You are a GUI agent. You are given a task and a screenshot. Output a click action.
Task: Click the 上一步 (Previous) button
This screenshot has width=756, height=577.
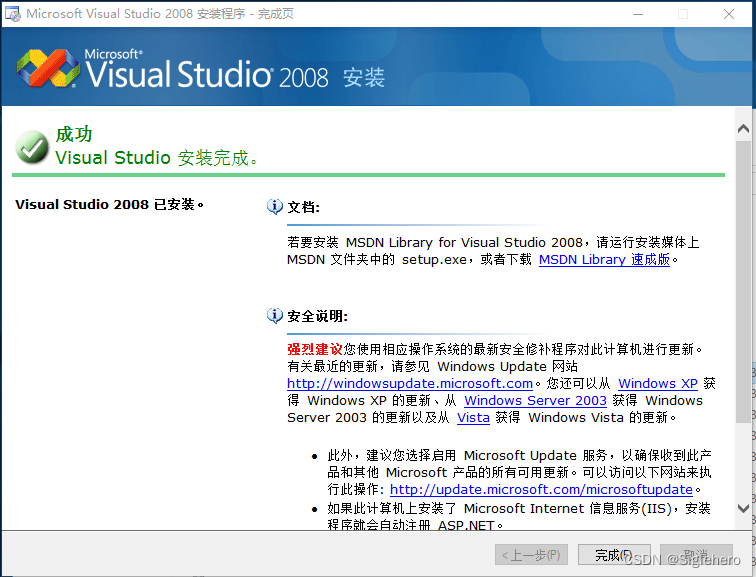tap(532, 554)
